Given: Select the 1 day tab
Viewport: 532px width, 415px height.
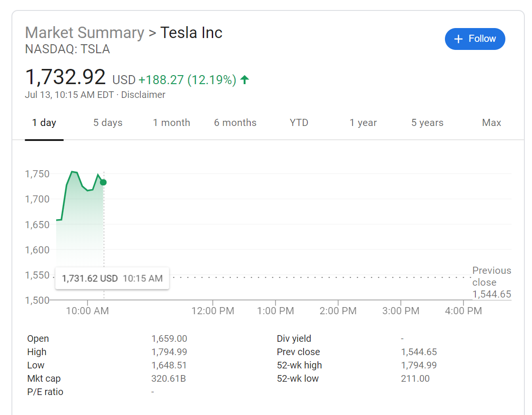Looking at the screenshot, I should [44, 123].
